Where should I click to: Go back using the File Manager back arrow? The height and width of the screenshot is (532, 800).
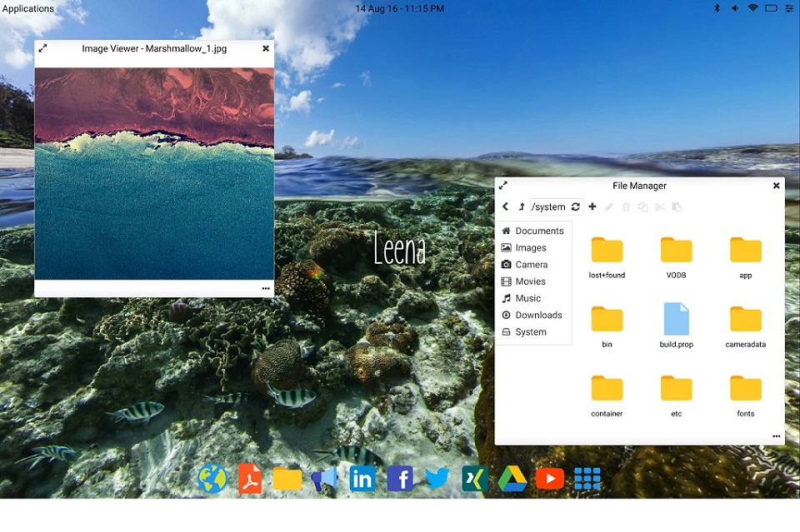pyautogui.click(x=505, y=206)
